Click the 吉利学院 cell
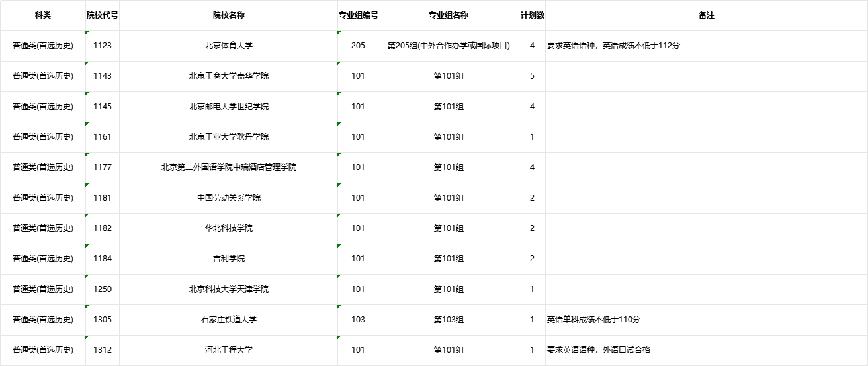868x366 pixels. coord(228,259)
